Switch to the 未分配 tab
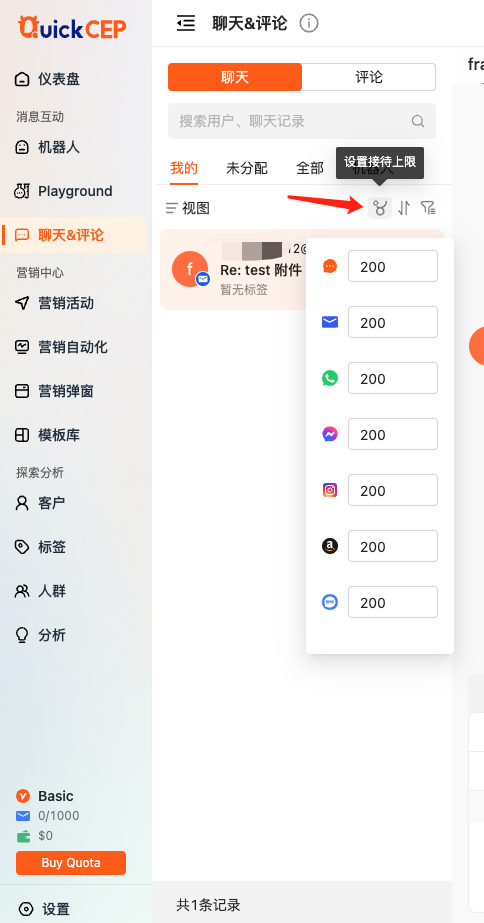Screen dimensions: 484x923 [x=247, y=168]
